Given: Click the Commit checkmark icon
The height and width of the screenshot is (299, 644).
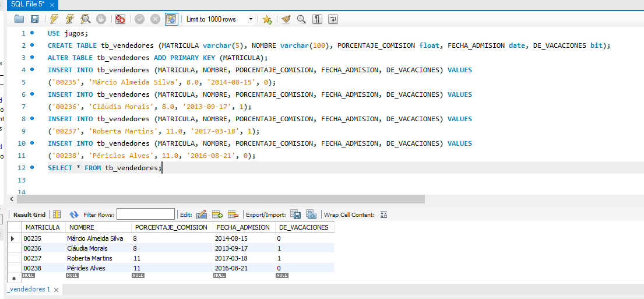Looking at the screenshot, I should (140, 19).
